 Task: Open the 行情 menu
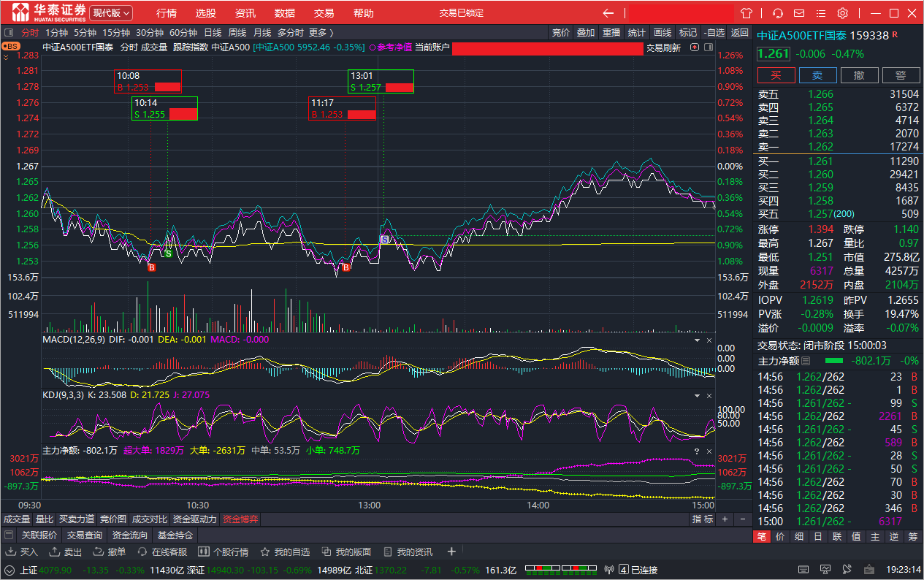(x=167, y=13)
